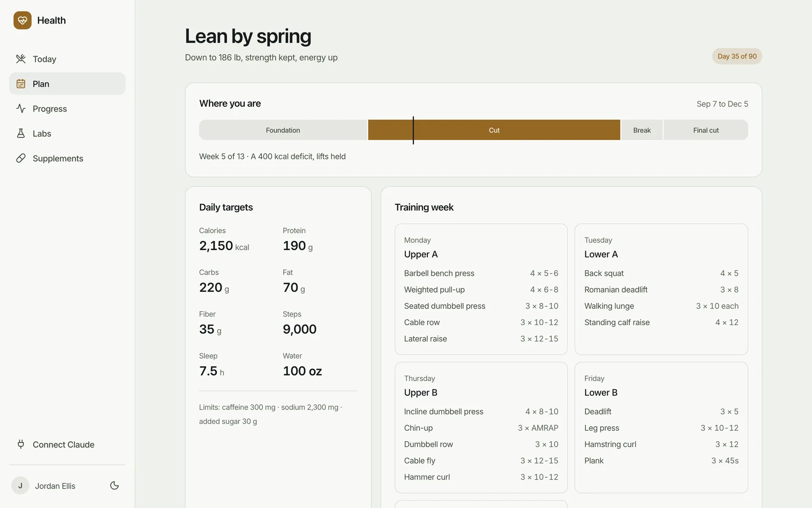812x508 pixels.
Task: Click the Day 35 of 90 badge
Action: pos(737,56)
